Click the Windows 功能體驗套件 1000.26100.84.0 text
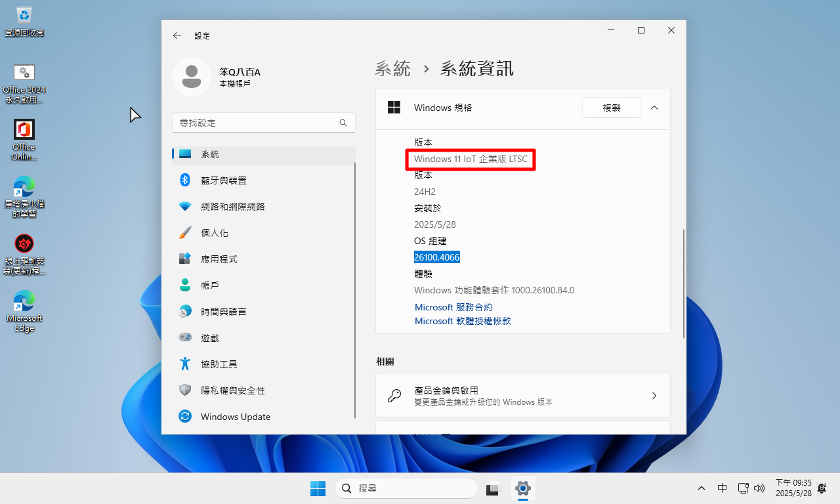The height and width of the screenshot is (504, 840). [494, 290]
